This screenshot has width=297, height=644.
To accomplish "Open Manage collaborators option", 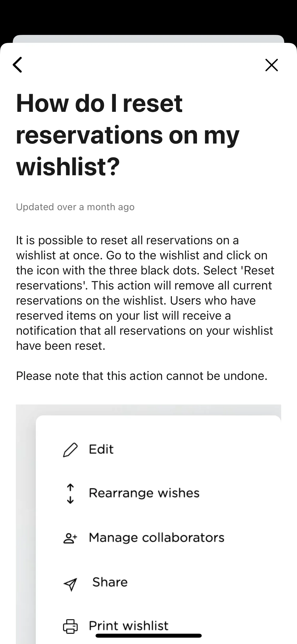I will pos(157,537).
